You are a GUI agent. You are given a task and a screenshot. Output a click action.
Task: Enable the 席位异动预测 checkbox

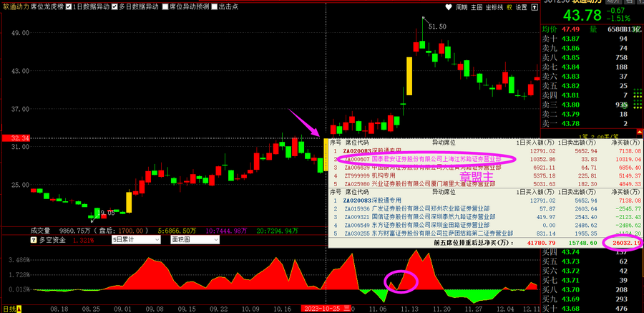(165, 6)
